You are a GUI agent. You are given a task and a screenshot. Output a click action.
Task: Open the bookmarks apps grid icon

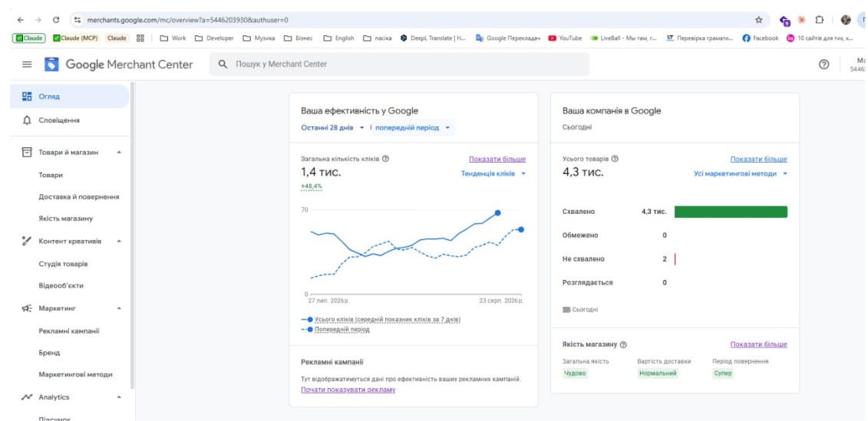140,38
